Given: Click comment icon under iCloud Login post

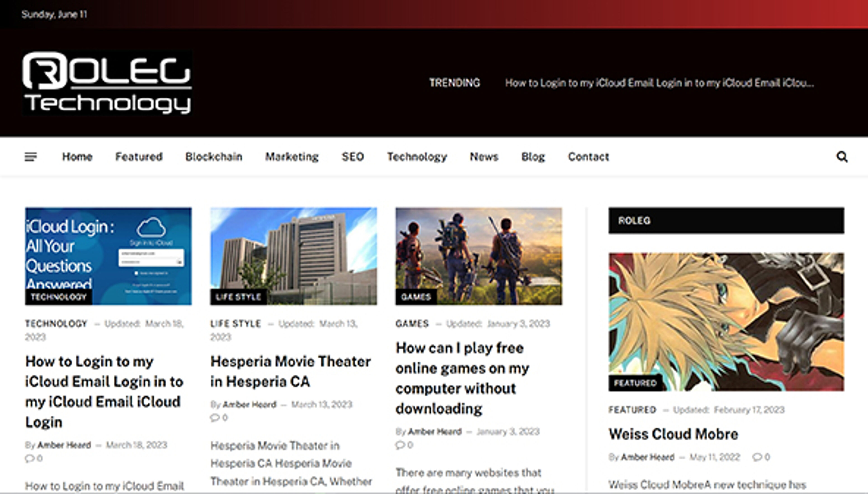Looking at the screenshot, I should tap(30, 458).
